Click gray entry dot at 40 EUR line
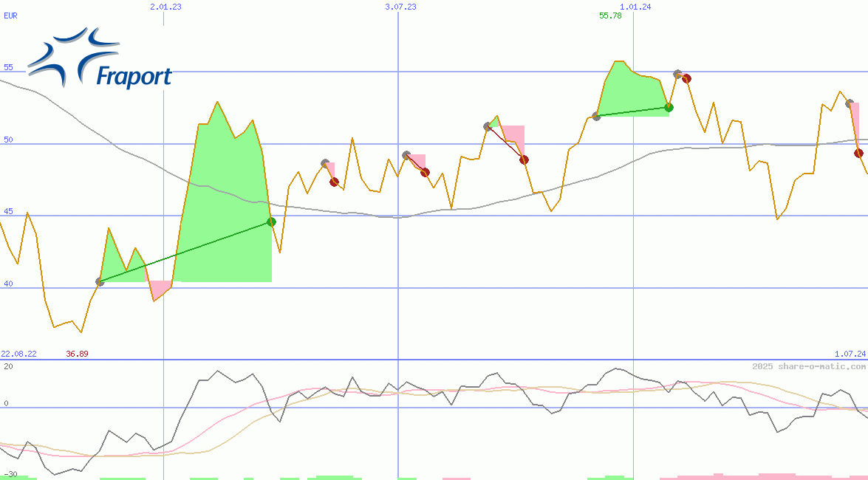 (x=100, y=282)
